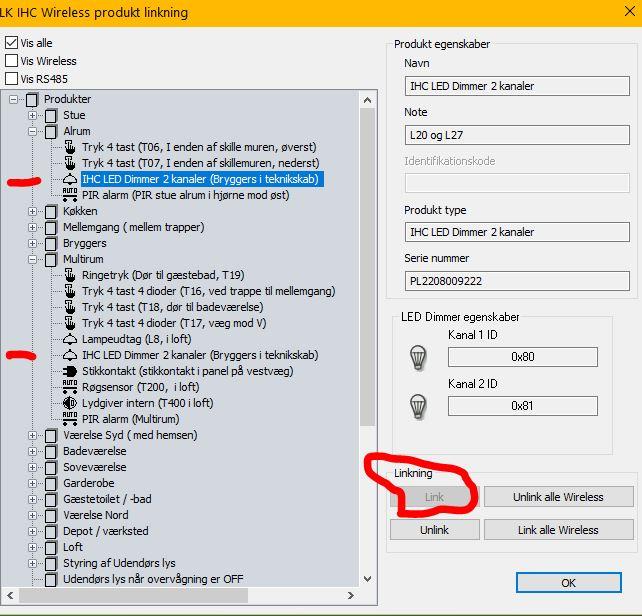
Task: Tick the Bryggers room checkbox
Action: click(x=51, y=243)
